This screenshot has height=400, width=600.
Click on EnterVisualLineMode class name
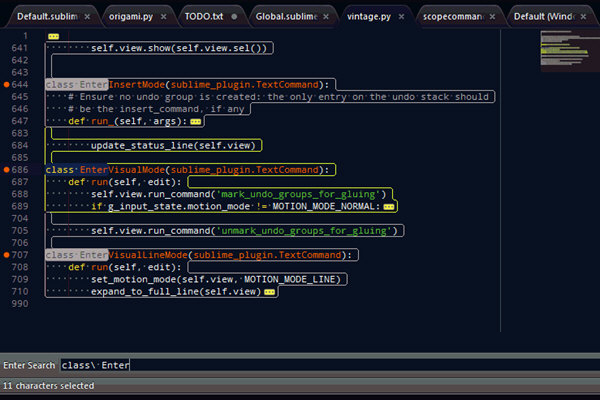click(x=134, y=255)
